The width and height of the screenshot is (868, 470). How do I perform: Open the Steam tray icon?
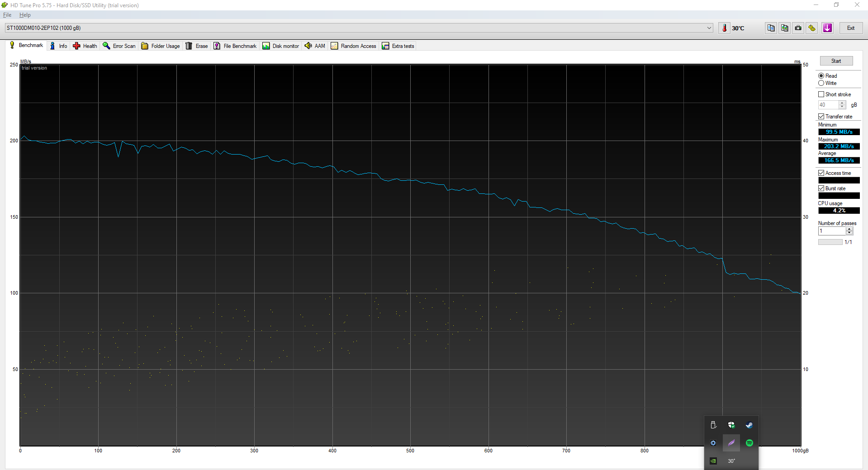749,425
